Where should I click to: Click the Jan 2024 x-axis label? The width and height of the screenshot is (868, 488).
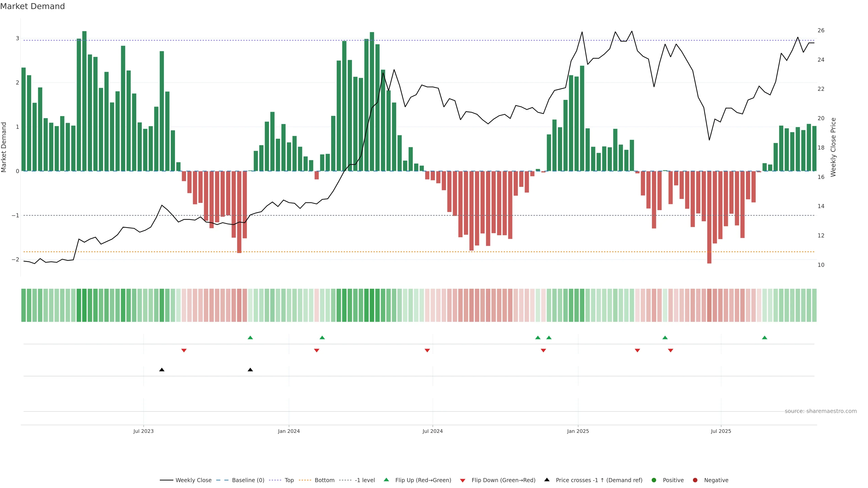pyautogui.click(x=289, y=431)
